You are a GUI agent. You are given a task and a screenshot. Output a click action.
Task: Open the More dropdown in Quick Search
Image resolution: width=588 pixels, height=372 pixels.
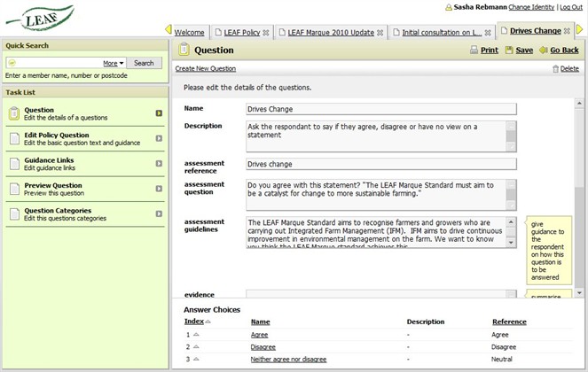coord(113,63)
